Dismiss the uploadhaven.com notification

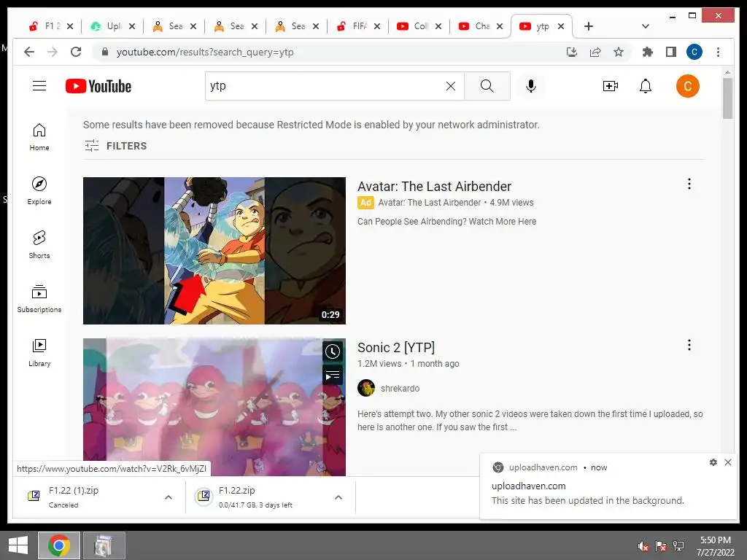click(728, 462)
